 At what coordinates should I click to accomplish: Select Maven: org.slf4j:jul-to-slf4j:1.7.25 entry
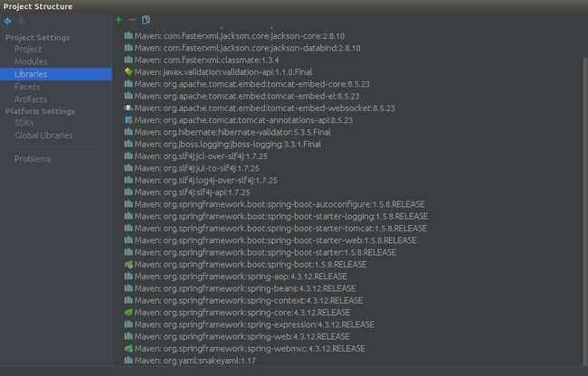(197, 168)
